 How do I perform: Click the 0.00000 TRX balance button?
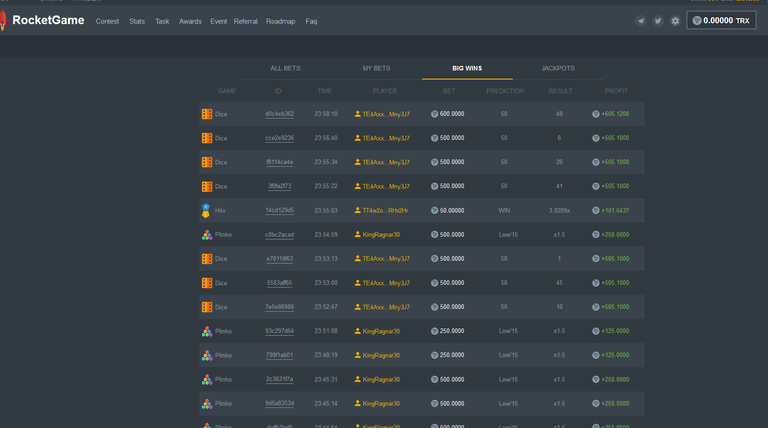click(x=721, y=21)
